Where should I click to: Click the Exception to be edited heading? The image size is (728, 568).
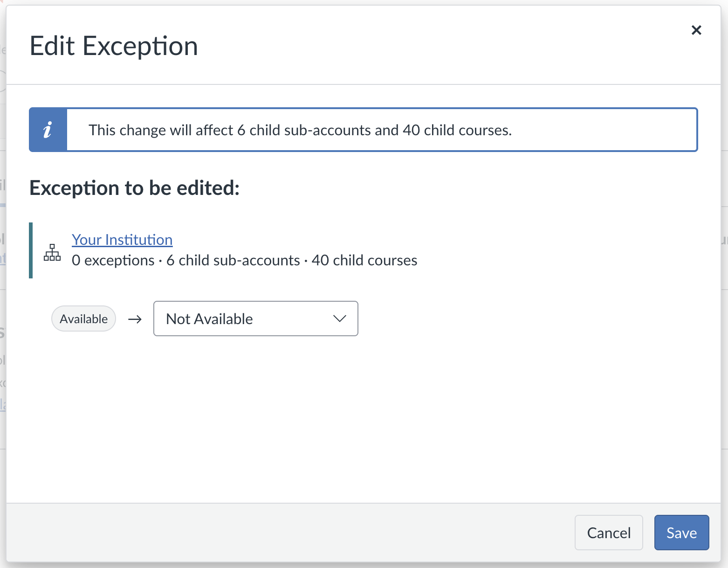click(x=134, y=188)
